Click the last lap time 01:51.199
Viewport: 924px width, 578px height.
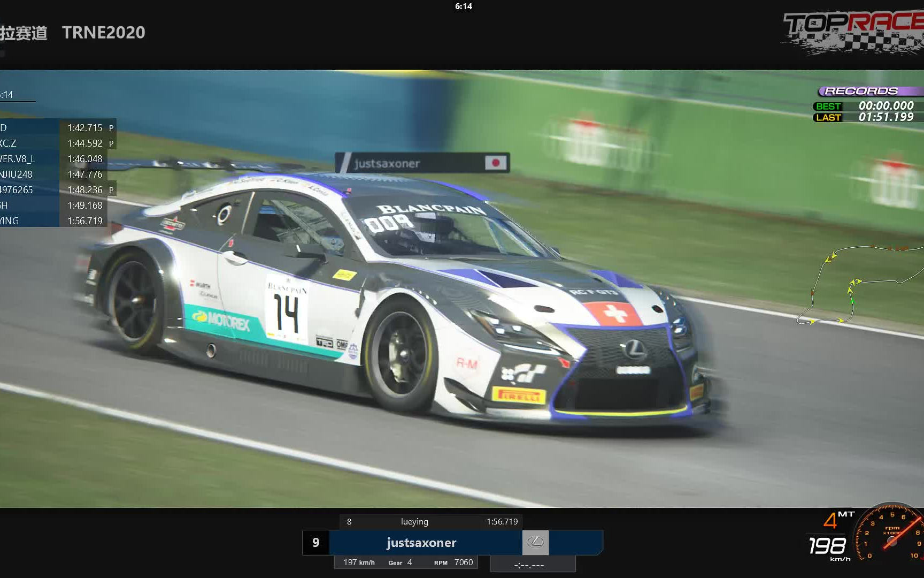(886, 117)
